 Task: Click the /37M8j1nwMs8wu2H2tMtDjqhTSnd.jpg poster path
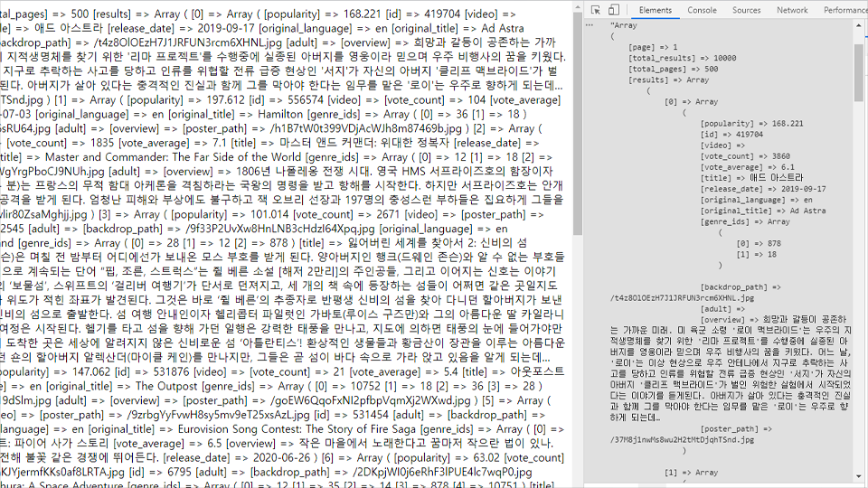point(682,440)
